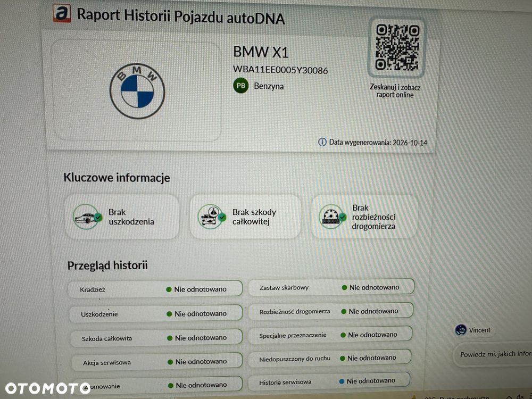The height and width of the screenshot is (399, 532).
Task: Select the "Akcja serwisowa" row label
Action: pyautogui.click(x=107, y=362)
